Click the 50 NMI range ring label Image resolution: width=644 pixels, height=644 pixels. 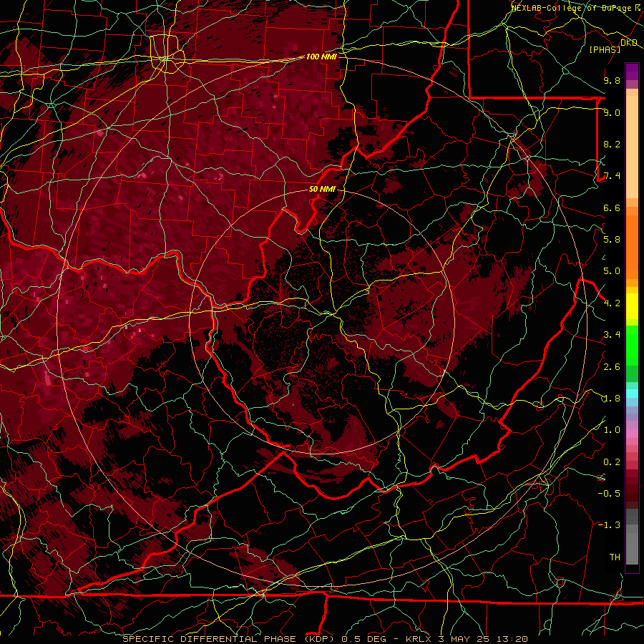coord(322,189)
